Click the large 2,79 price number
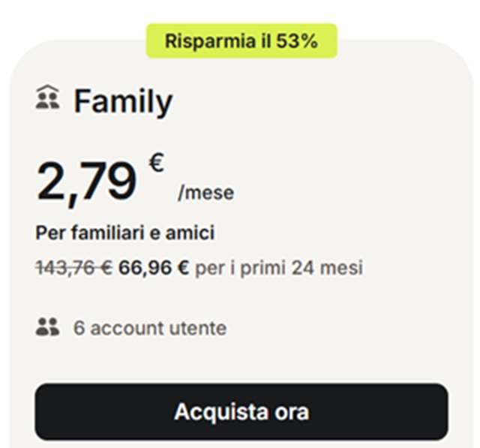480x448 pixels. click(x=86, y=182)
